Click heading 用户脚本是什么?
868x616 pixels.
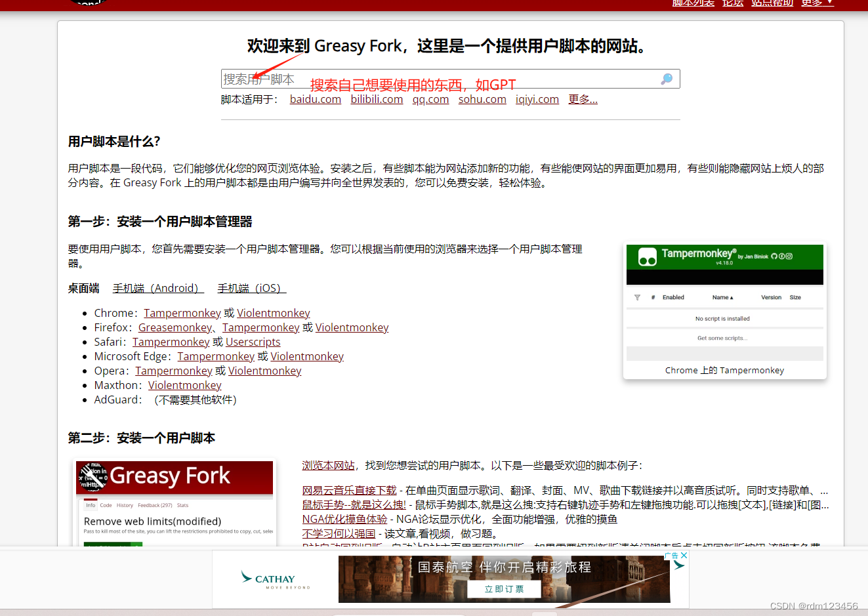114,142
